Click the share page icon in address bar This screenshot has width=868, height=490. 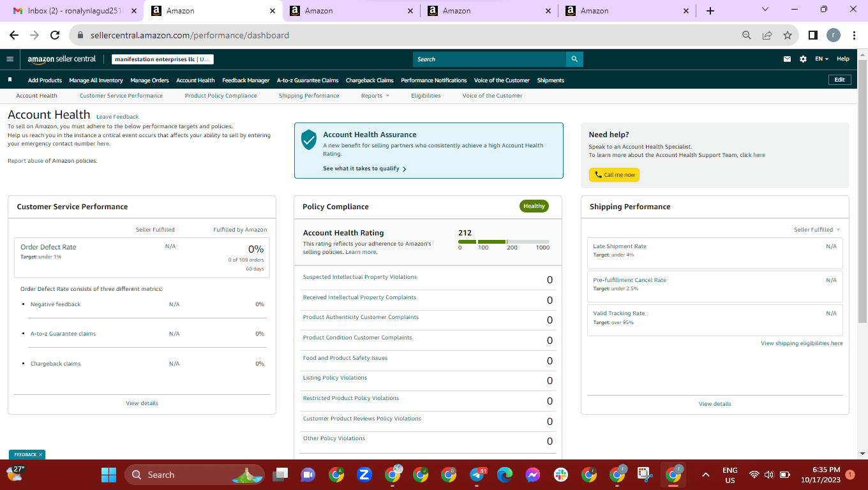(x=767, y=35)
